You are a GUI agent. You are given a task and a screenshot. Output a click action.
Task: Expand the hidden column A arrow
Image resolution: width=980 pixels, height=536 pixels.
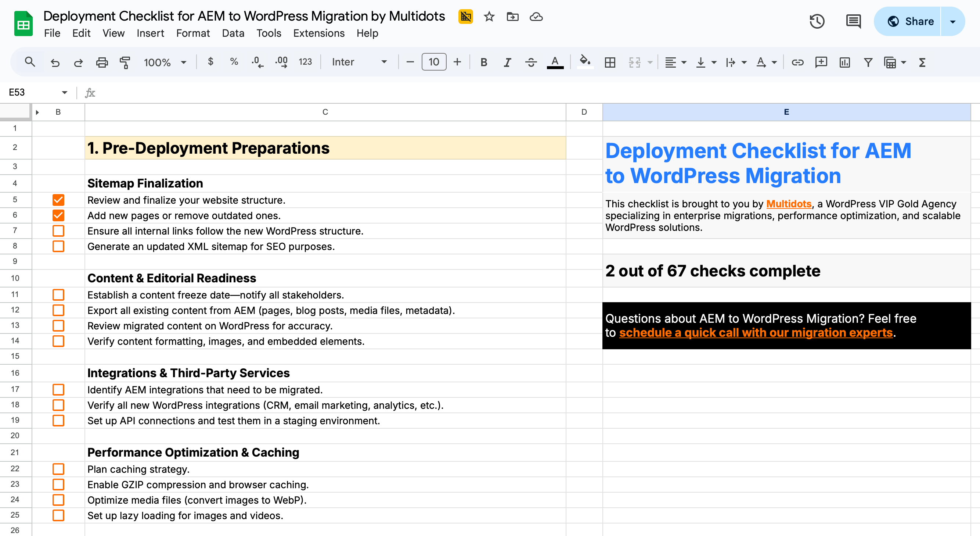[37, 112]
